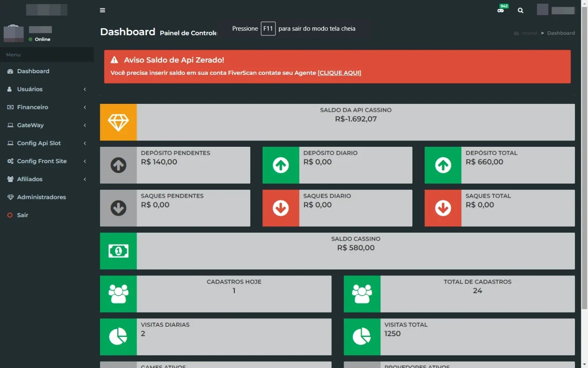The height and width of the screenshot is (368, 588).
Task: Click the Config Api Slot laptop icon
Action: 10,143
